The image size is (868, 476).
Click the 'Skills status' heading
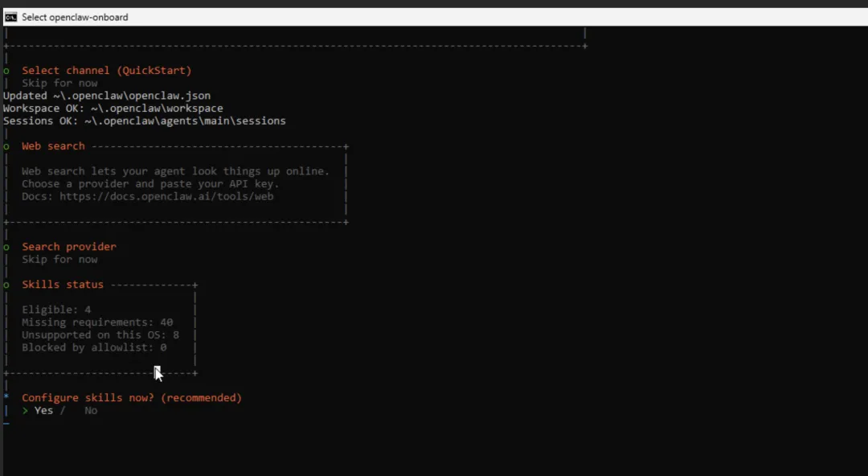63,285
